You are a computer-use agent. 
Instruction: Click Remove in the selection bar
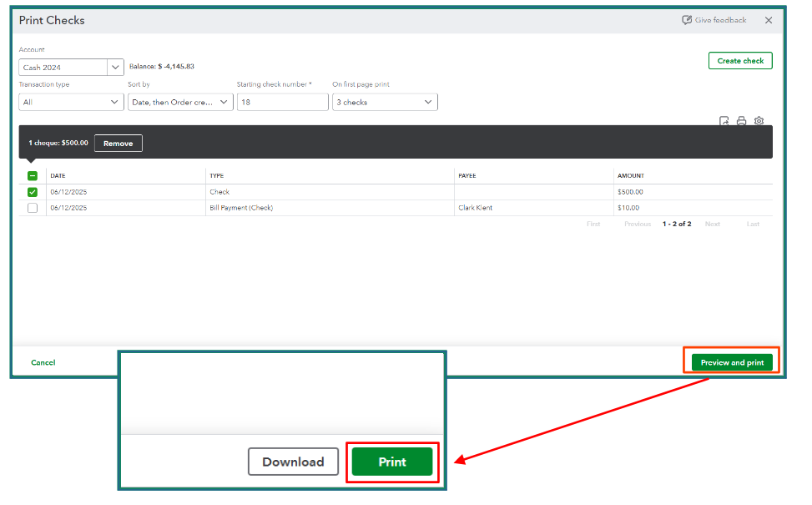pyautogui.click(x=119, y=144)
